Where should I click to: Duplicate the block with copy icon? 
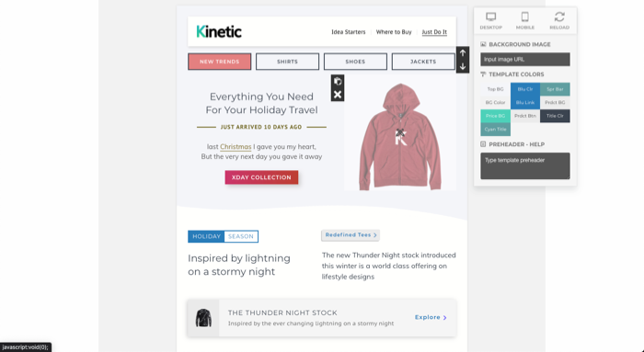coord(338,81)
